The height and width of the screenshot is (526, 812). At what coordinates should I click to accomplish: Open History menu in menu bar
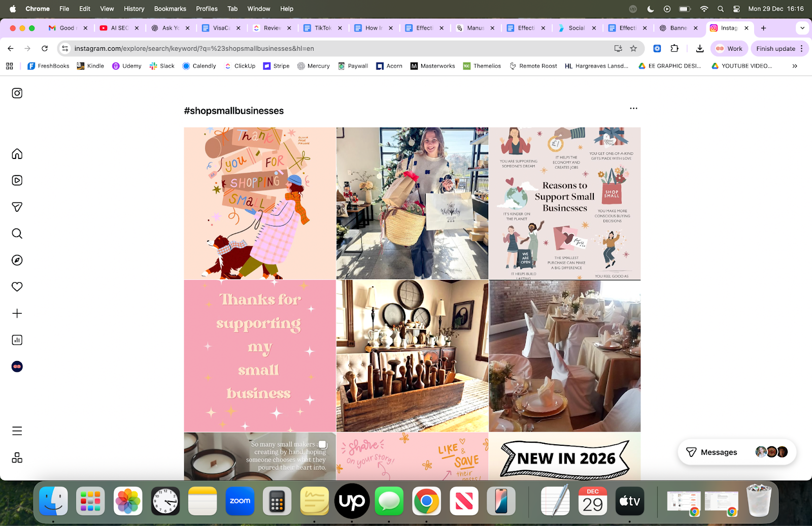point(134,9)
